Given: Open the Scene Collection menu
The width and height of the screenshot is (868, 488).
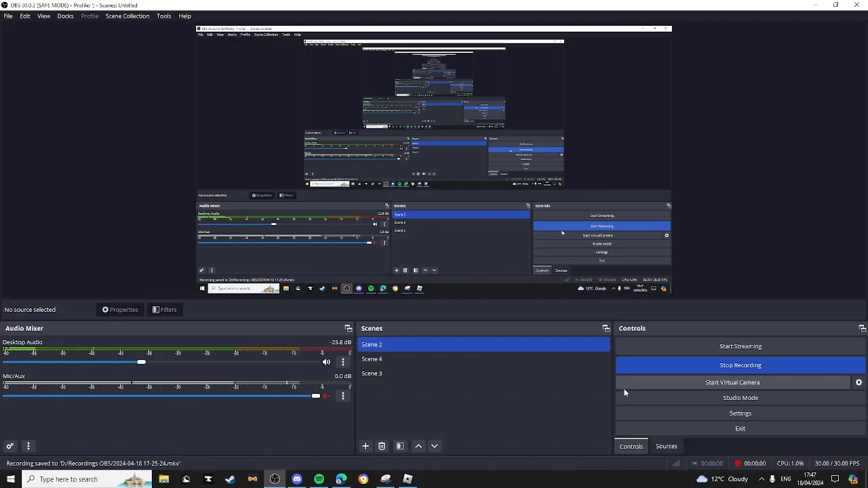Looking at the screenshot, I should 127,16.
